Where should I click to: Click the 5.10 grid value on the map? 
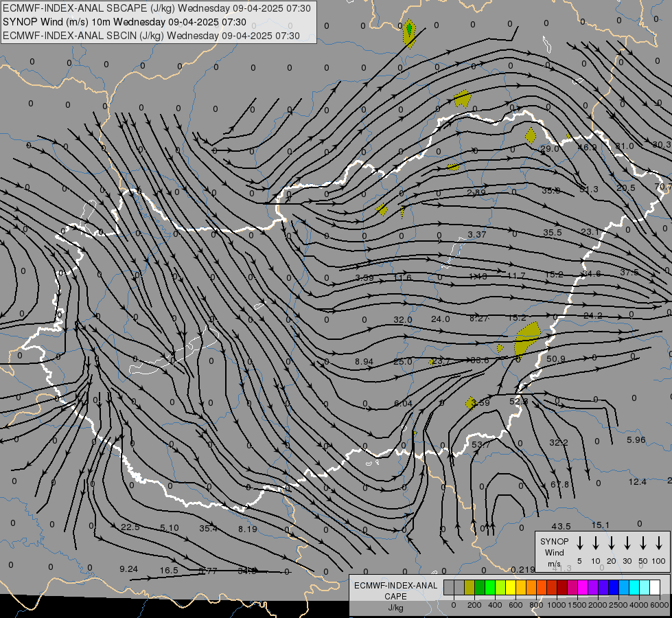click(x=170, y=528)
